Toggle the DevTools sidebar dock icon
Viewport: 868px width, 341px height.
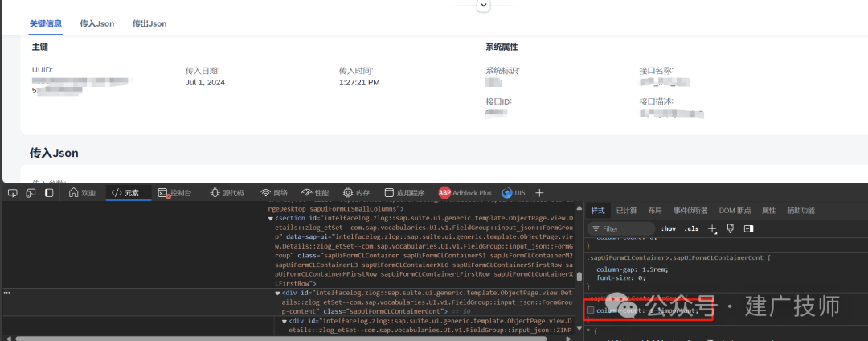click(49, 193)
